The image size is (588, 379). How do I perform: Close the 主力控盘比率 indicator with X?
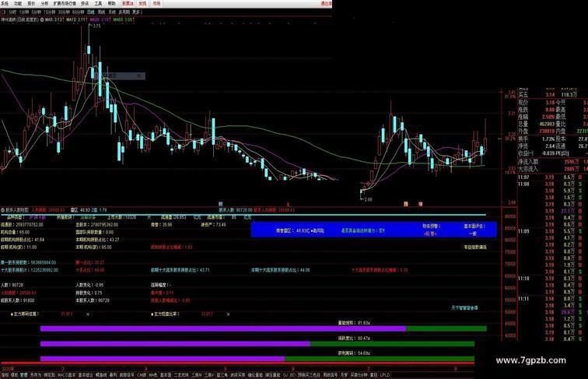click(228, 314)
